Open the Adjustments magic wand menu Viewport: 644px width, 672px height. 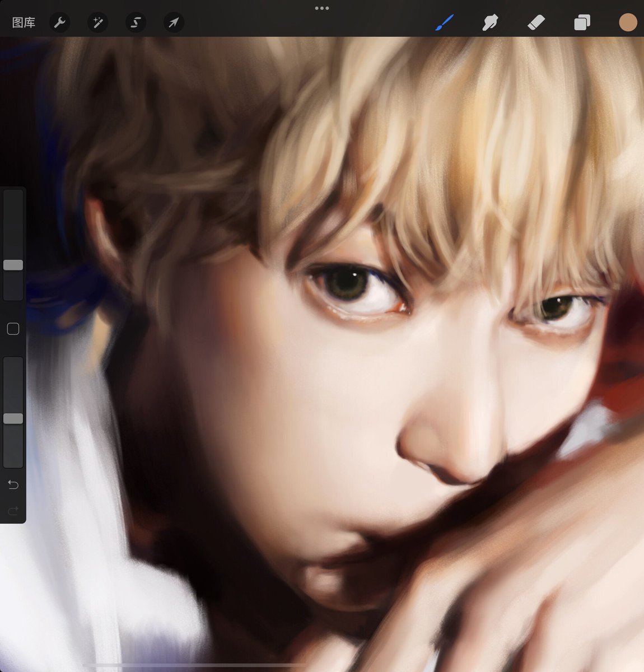tap(97, 23)
